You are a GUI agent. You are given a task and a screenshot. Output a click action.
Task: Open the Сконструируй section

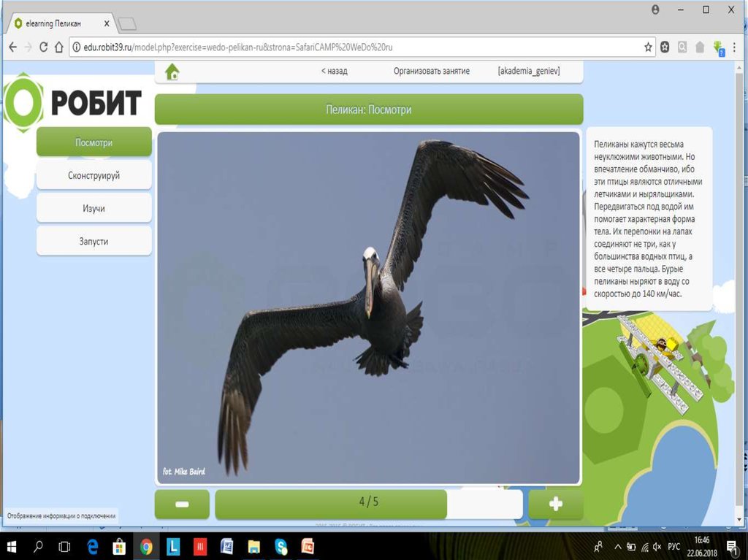pos(94,176)
